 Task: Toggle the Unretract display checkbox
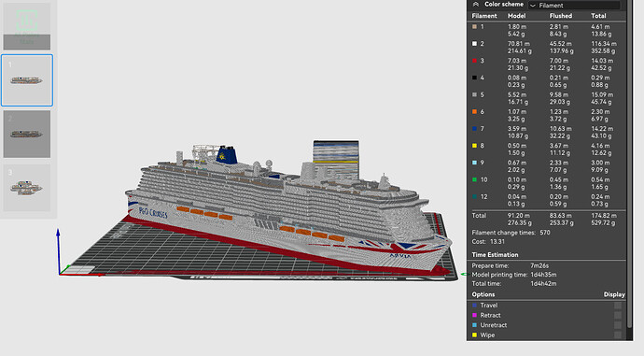tap(617, 325)
